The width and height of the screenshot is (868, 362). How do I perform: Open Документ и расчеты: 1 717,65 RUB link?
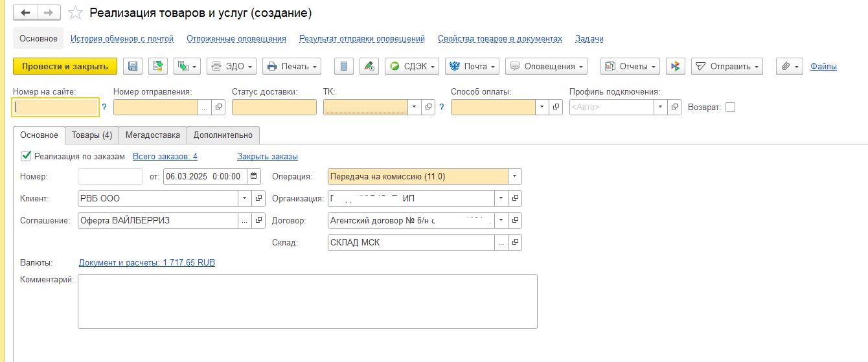click(147, 263)
